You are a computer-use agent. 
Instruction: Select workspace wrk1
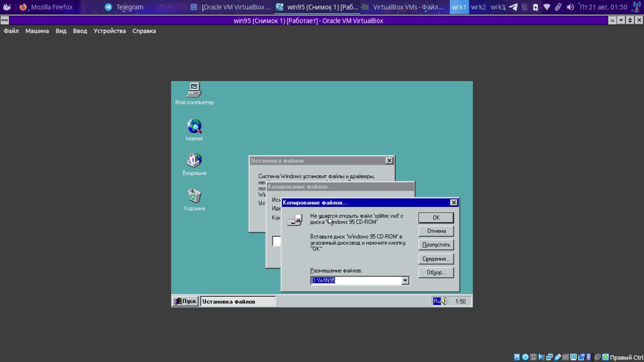point(459,7)
